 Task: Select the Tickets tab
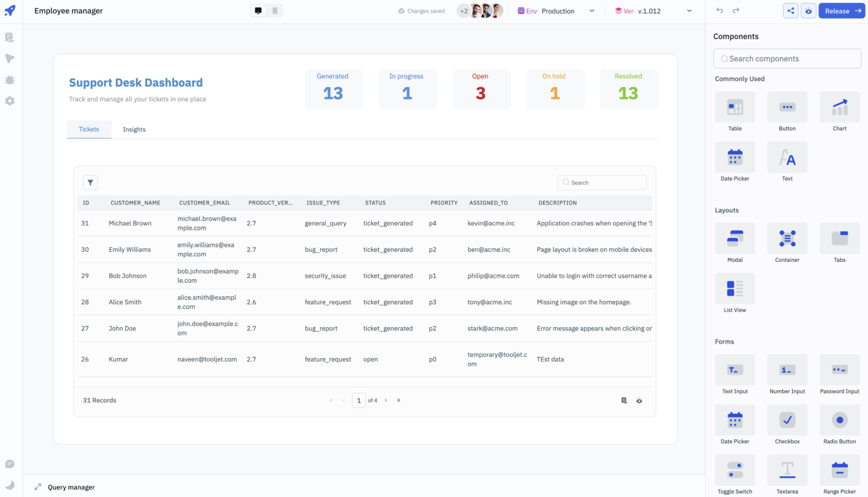coord(89,129)
